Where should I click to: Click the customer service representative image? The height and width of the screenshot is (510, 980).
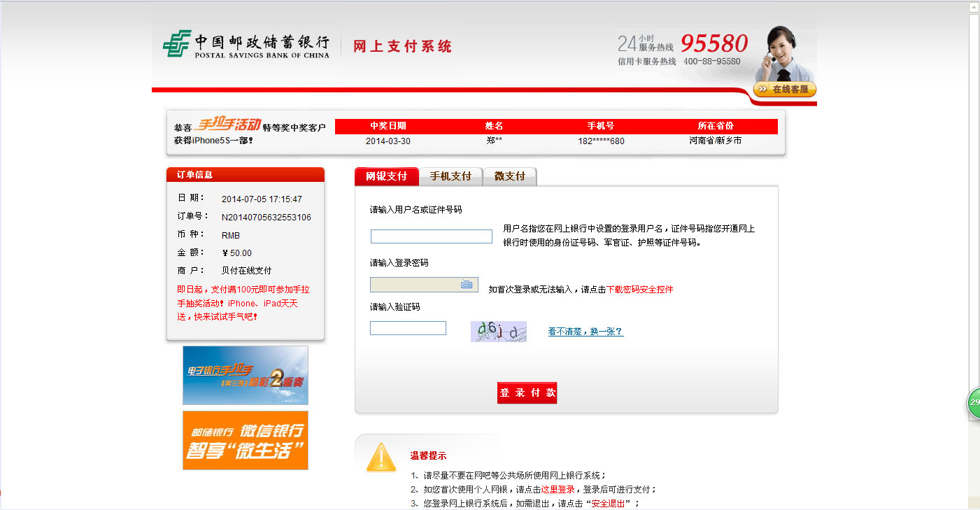pos(783,49)
